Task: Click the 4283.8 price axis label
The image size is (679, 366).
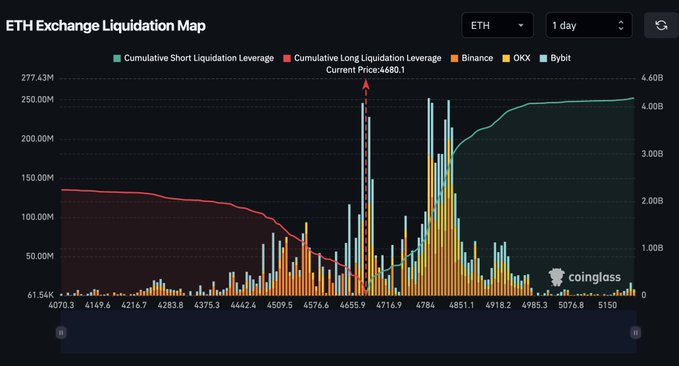Action: (x=170, y=305)
